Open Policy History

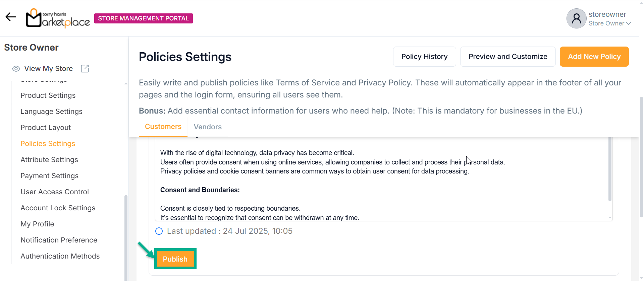424,57
